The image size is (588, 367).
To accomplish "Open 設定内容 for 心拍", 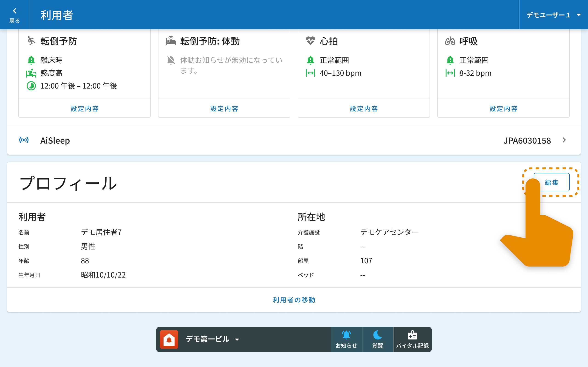I will click(364, 108).
